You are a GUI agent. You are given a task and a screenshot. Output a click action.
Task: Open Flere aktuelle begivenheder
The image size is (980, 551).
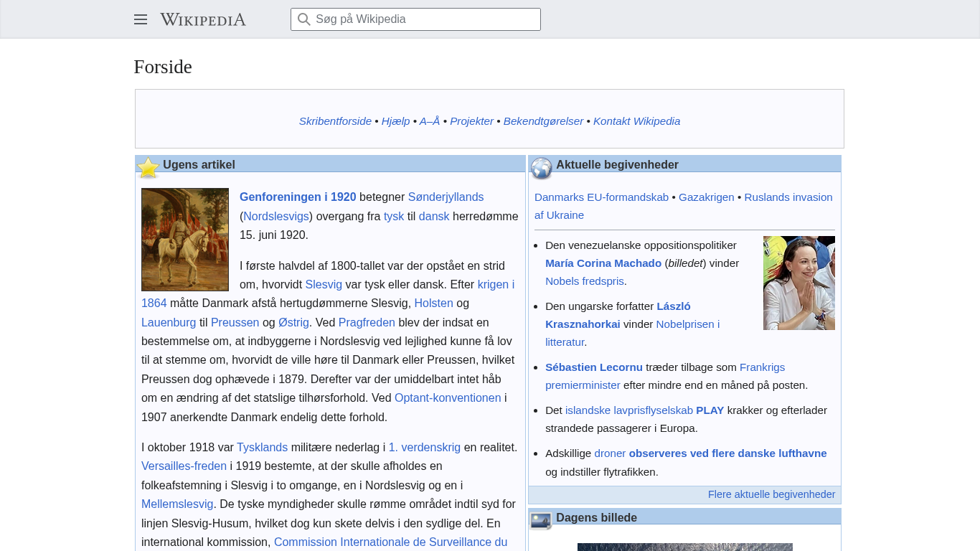(771, 494)
